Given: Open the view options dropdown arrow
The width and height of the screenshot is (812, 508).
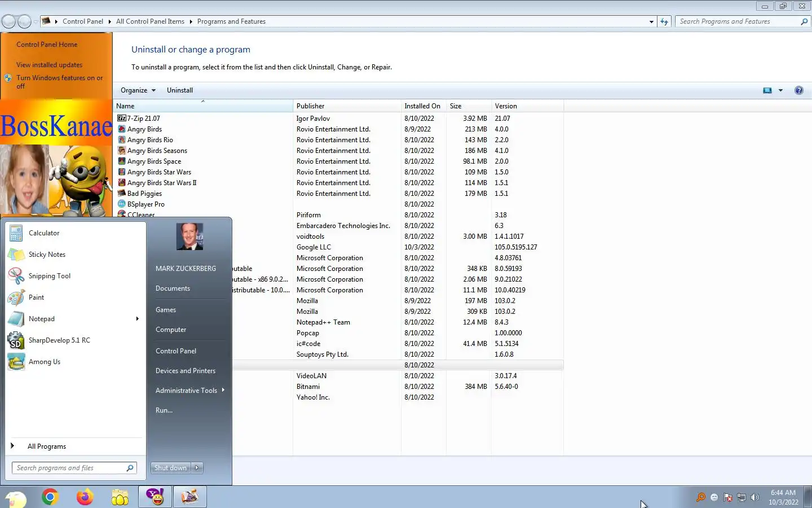Looking at the screenshot, I should (x=780, y=90).
